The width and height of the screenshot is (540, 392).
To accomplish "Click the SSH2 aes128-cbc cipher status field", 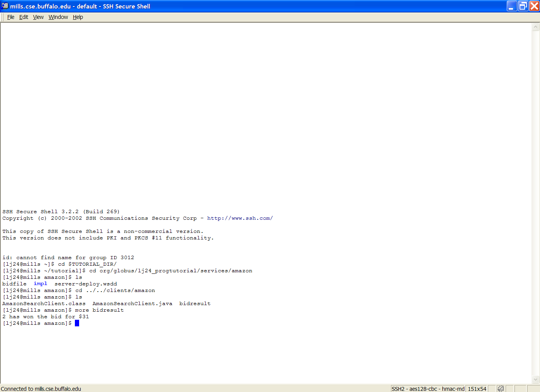I will pyautogui.click(x=428, y=389).
